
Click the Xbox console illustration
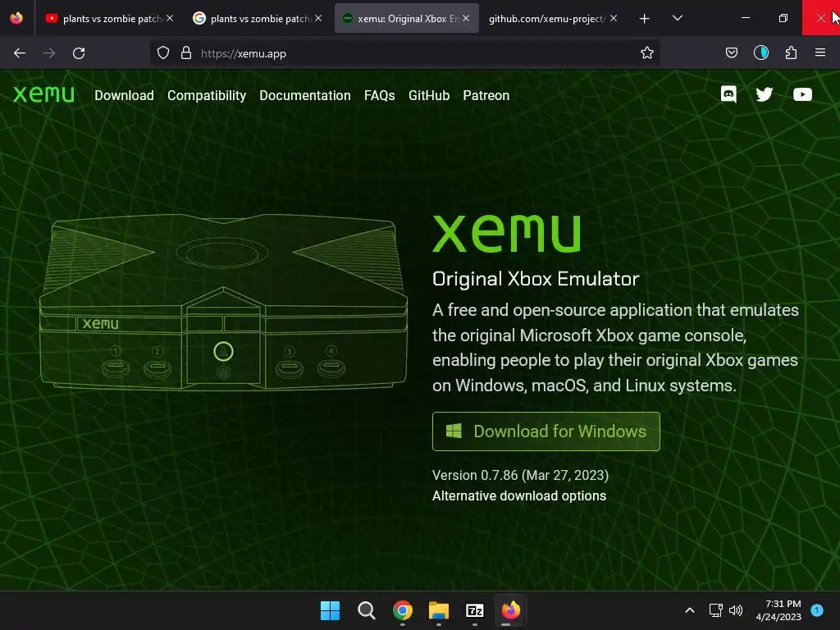click(x=223, y=301)
